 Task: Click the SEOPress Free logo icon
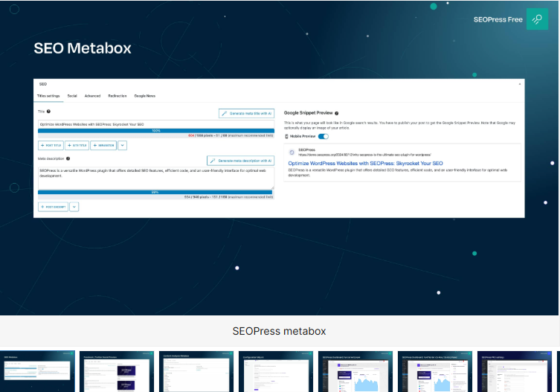coord(537,19)
